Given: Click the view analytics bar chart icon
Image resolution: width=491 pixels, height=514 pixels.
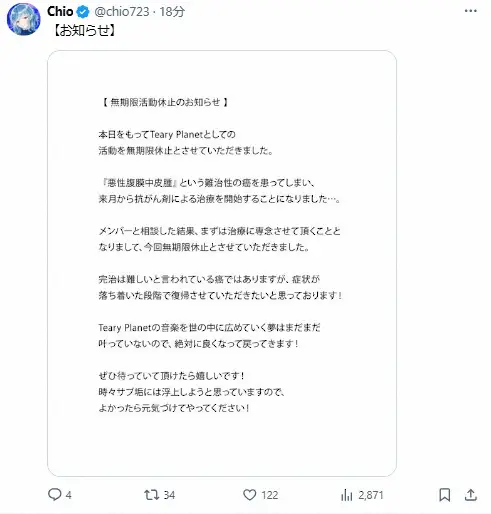Looking at the screenshot, I should (347, 495).
